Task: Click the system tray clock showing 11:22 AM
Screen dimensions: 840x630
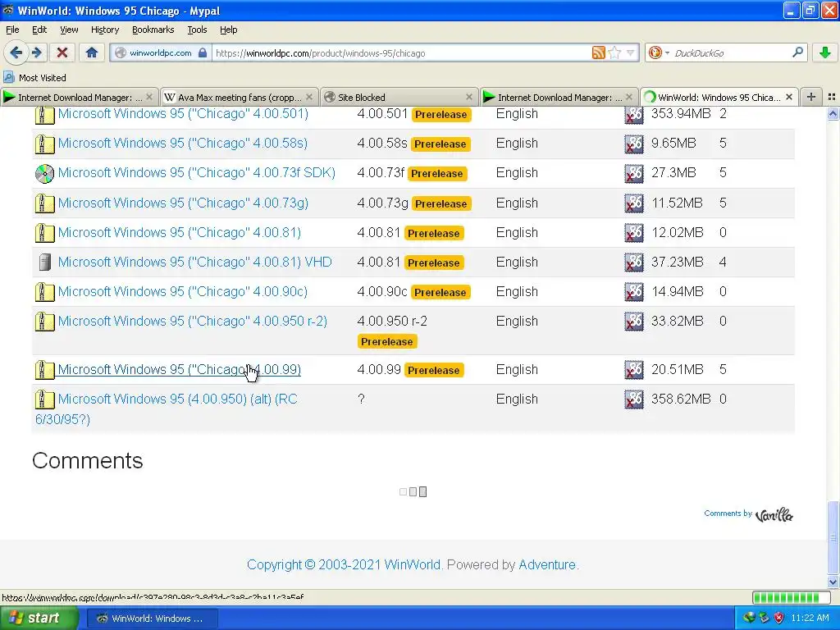Action: [810, 619]
